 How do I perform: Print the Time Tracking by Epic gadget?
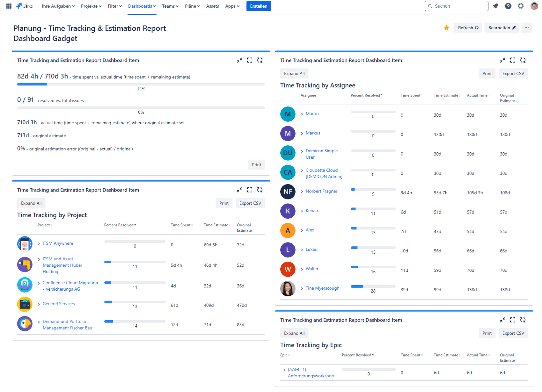point(487,333)
